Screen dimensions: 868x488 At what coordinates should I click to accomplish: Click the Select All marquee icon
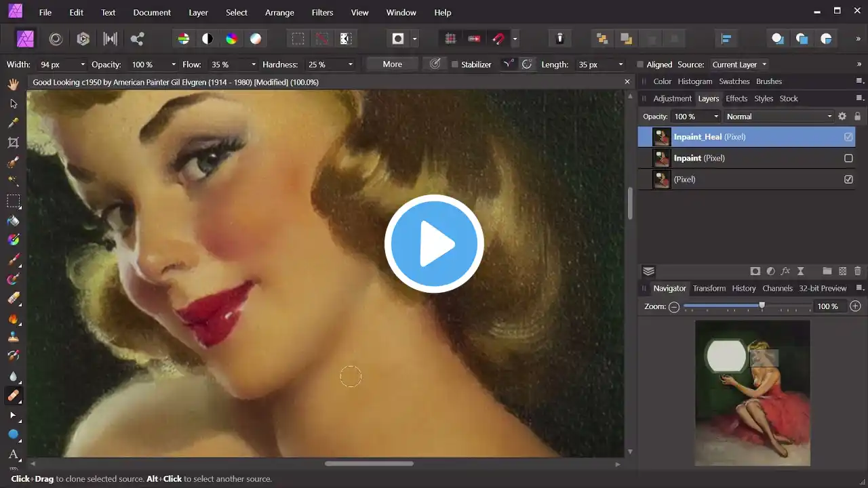click(298, 39)
